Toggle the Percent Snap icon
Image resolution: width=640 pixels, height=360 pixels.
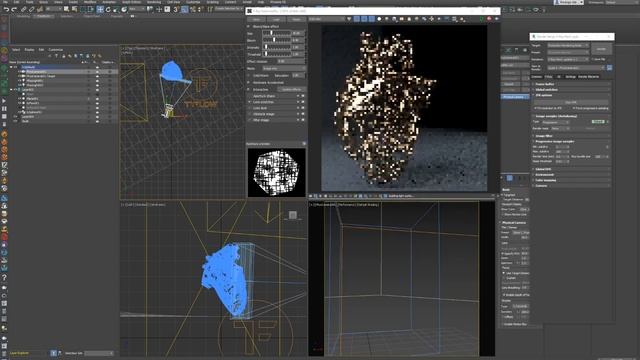coord(193,9)
